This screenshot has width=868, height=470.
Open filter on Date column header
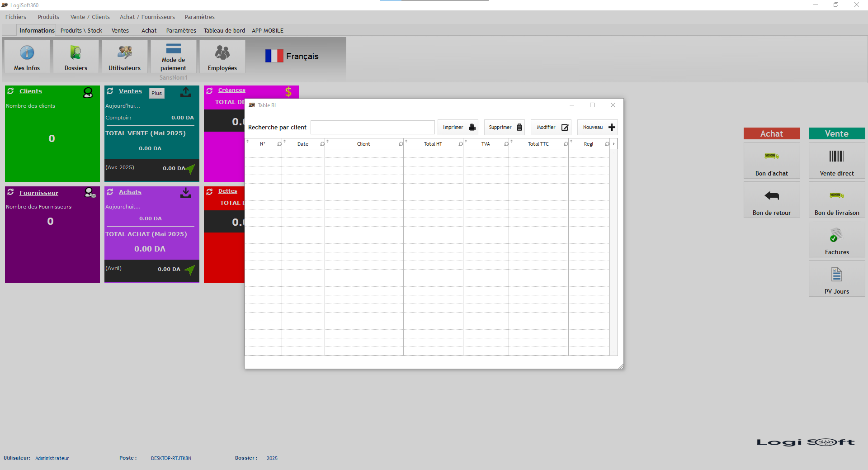tap(322, 144)
